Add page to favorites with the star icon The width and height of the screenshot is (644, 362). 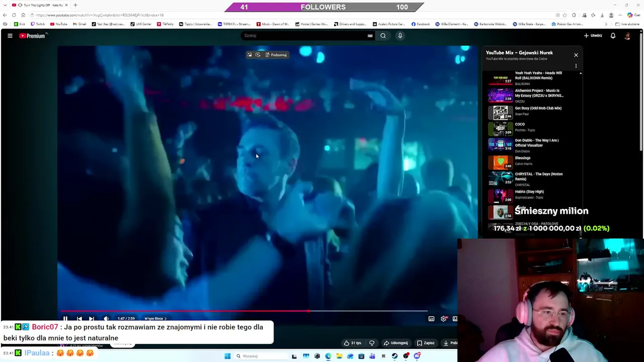565,15
